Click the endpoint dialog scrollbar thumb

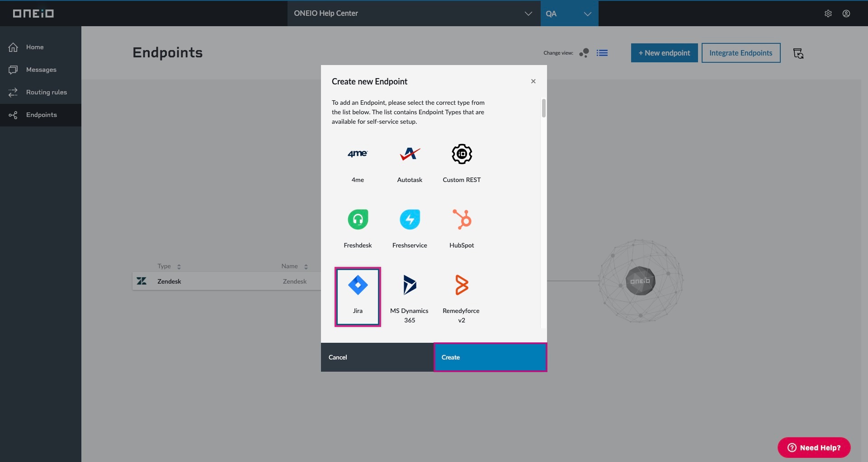(543, 108)
